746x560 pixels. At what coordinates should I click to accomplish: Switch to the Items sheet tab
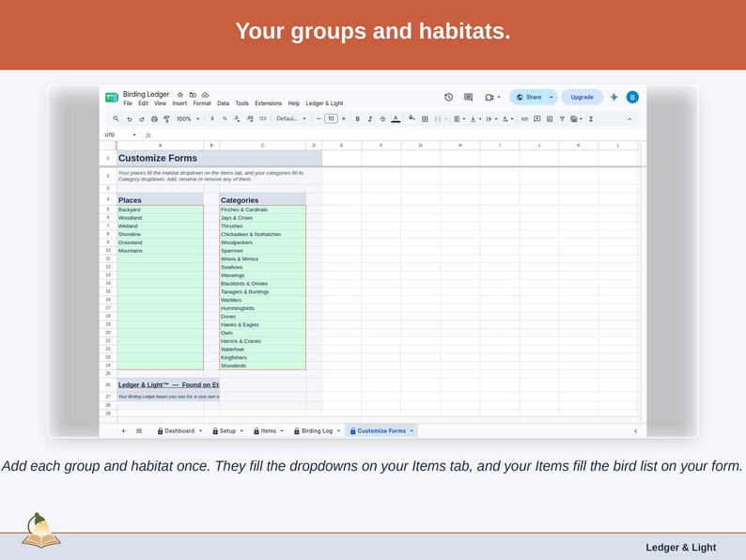(269, 431)
